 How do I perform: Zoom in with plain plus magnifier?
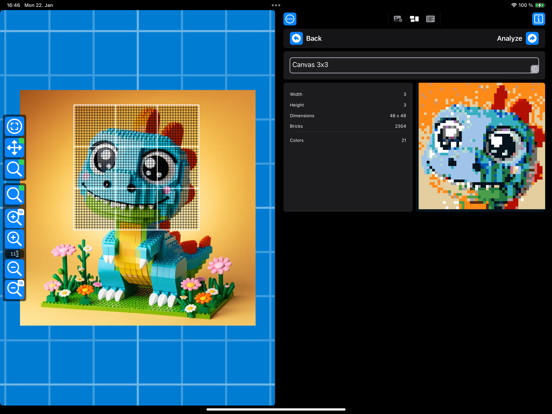pyautogui.click(x=14, y=239)
